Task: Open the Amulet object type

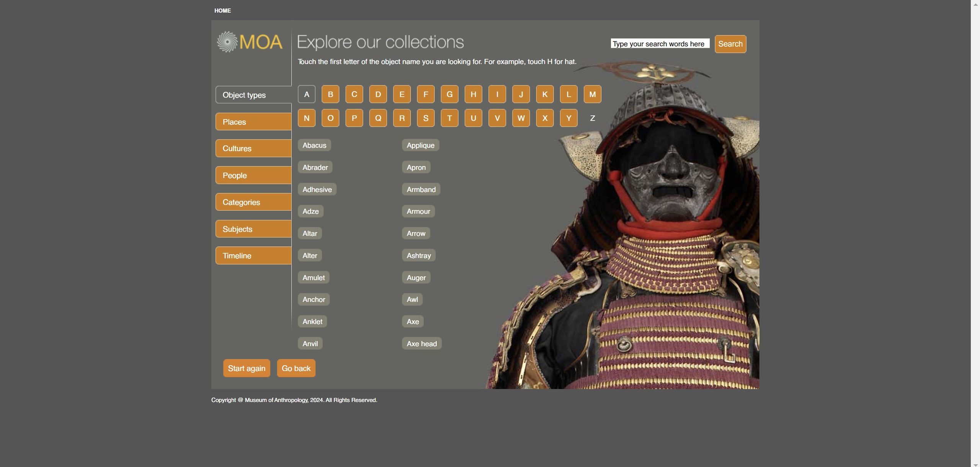Action: (x=314, y=278)
